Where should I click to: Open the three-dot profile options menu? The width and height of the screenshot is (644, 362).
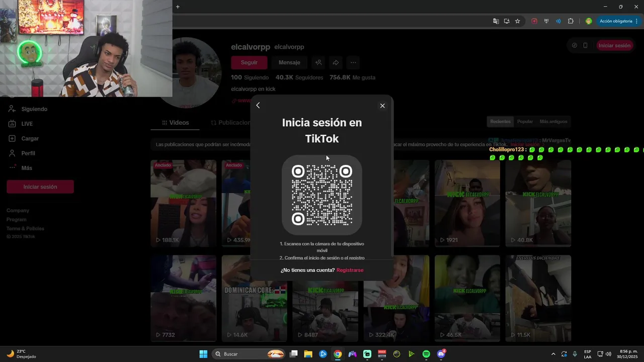click(x=353, y=63)
